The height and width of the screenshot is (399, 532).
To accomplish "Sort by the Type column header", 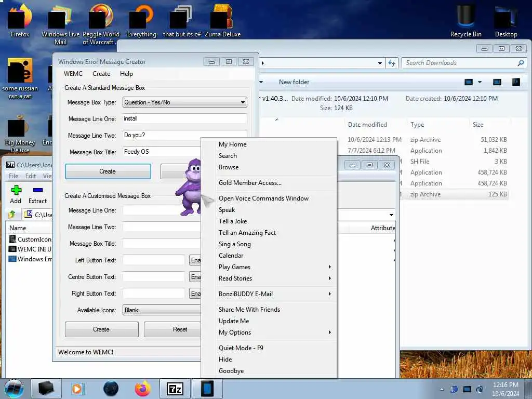I will point(417,125).
